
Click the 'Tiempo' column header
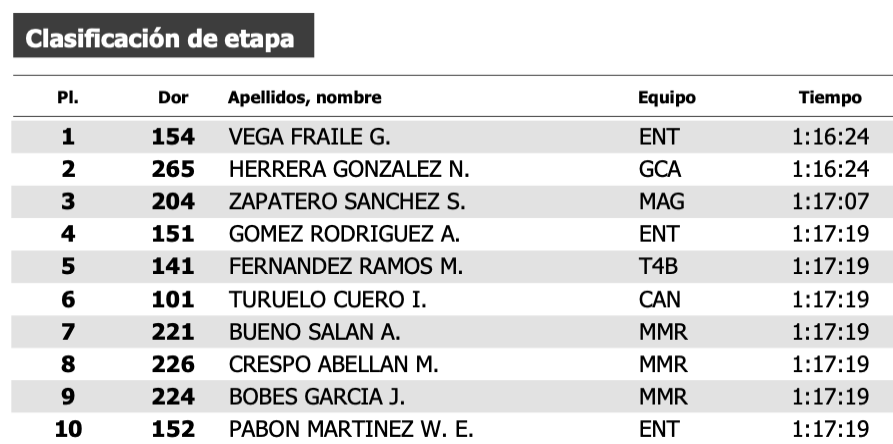[829, 98]
